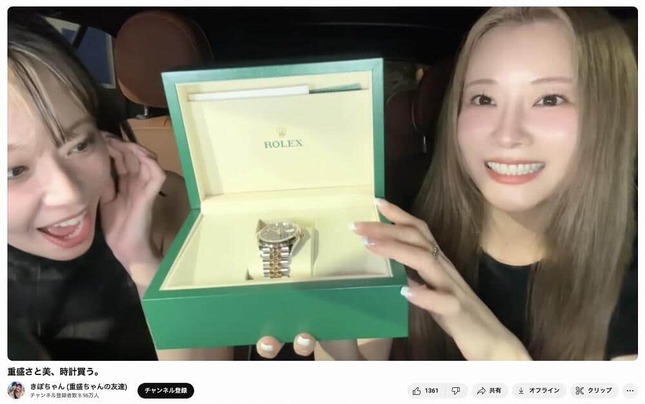The height and width of the screenshot is (404, 645).
Task: Click video title 重盛さと美、時計買う。
Action: 54,372
